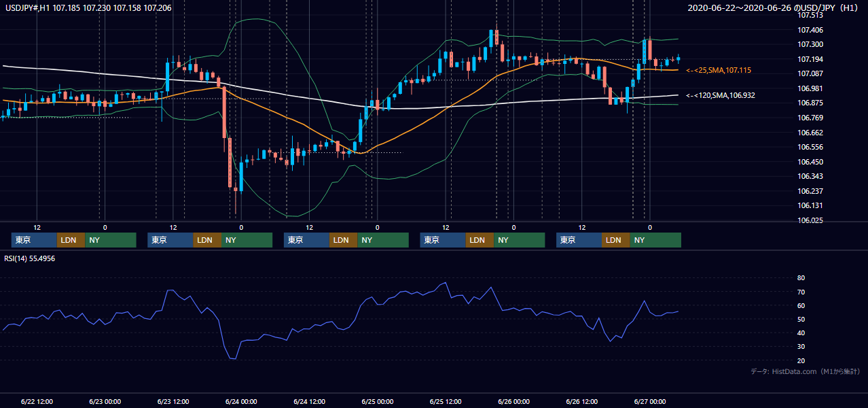
Task: Click price axis label 106.343
Action: pyautogui.click(x=811, y=176)
